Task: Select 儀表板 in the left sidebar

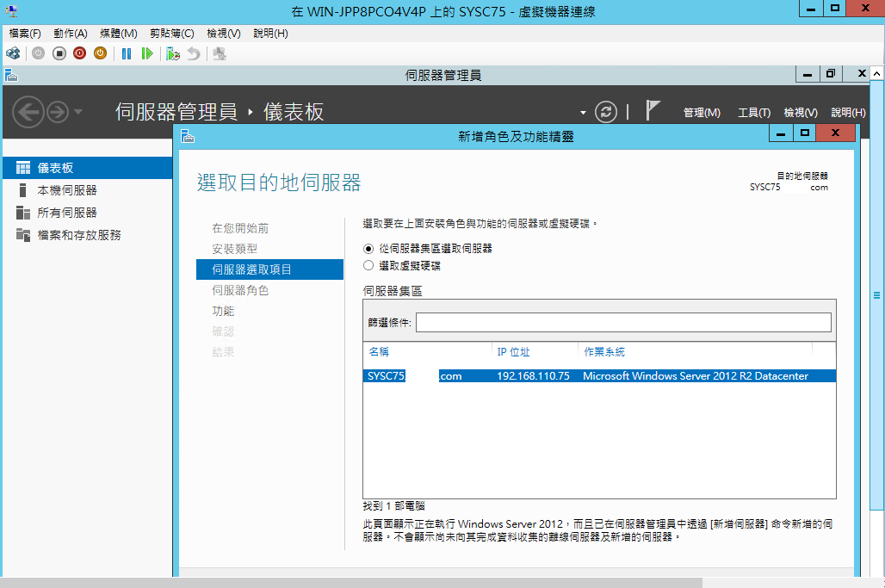Action: pyautogui.click(x=88, y=168)
